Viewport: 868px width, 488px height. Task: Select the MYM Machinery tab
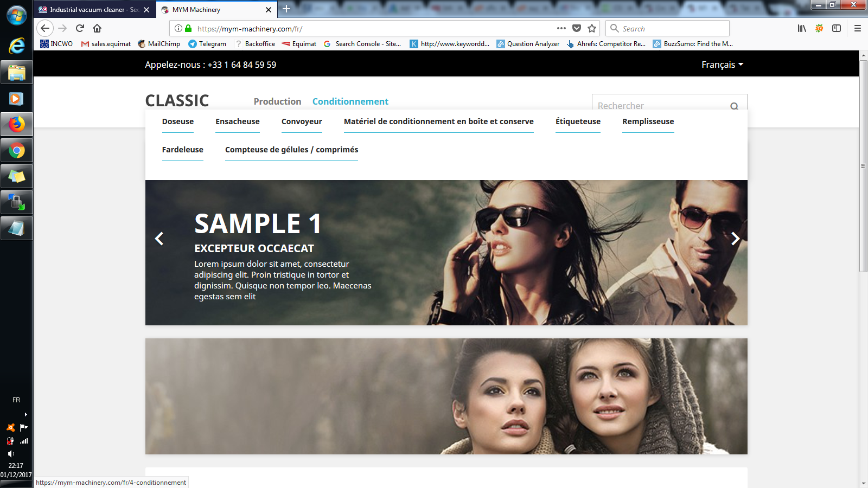[x=216, y=10]
